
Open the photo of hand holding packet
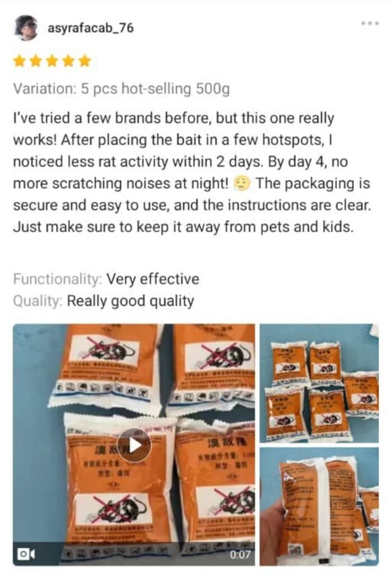[319, 506]
